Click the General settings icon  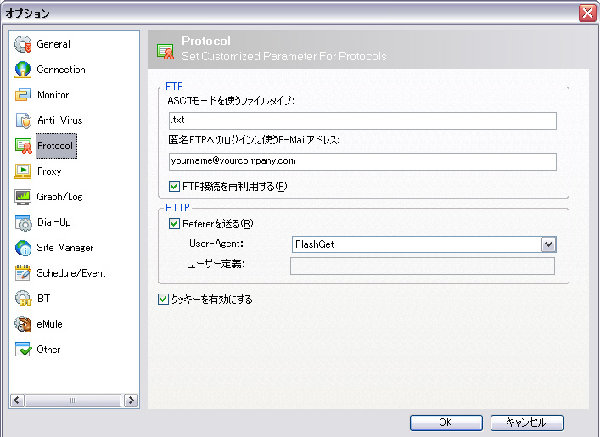[x=23, y=45]
